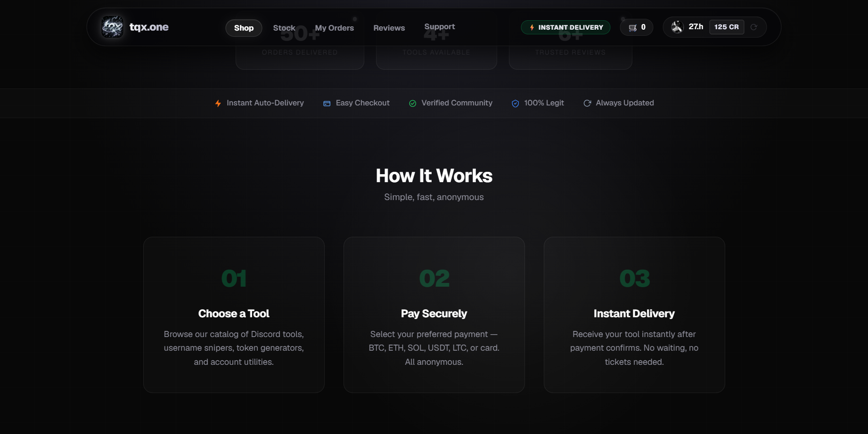Click the Pay Securely card title
Viewport: 868px width, 434px height.
click(x=434, y=313)
